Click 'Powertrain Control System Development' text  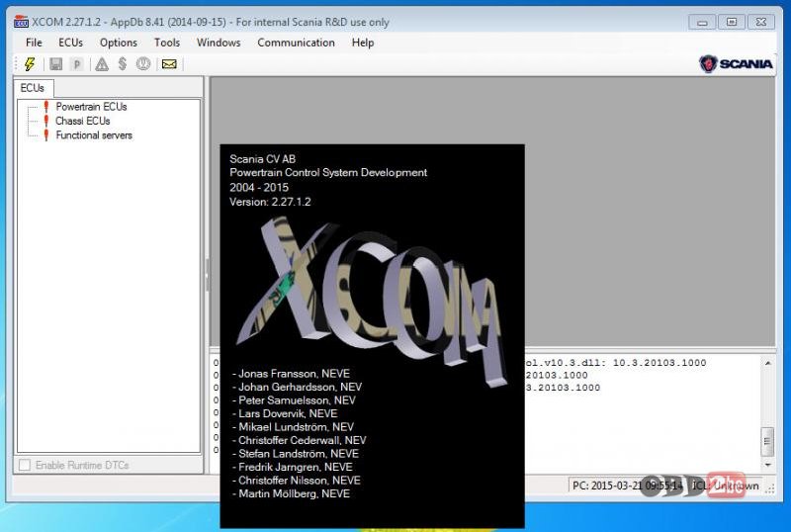click(328, 173)
